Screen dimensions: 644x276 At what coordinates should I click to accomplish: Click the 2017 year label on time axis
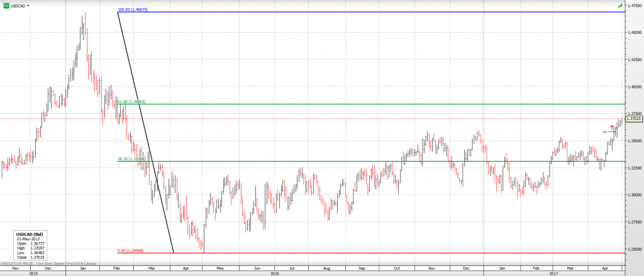coord(553,273)
